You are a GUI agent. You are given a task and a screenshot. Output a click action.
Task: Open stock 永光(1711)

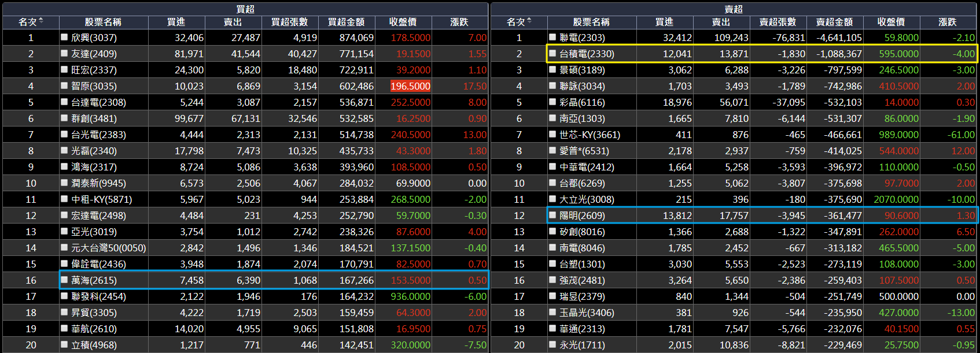[582, 345]
